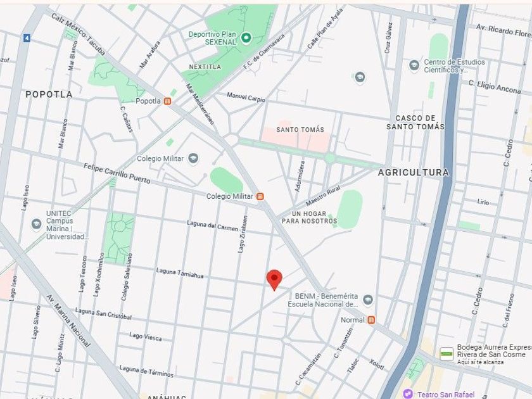Select Centro de Estudios Científicos school icon
The image size is (532, 399).
[x=414, y=65]
